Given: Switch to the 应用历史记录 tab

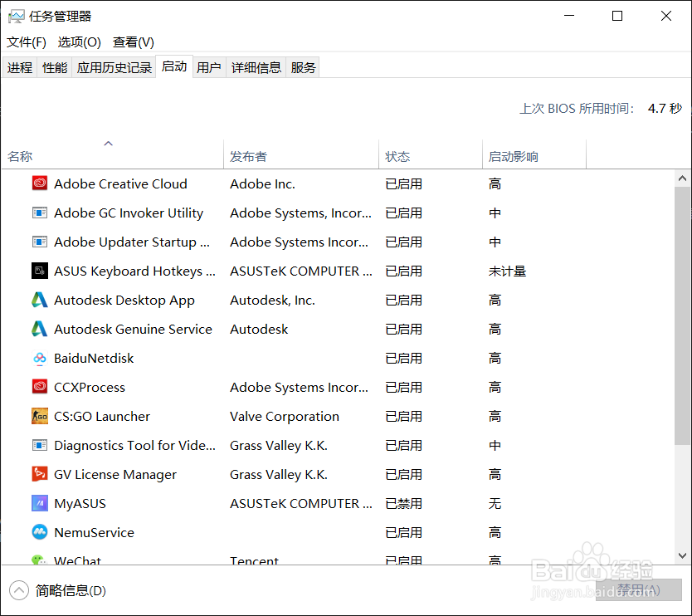Looking at the screenshot, I should point(115,67).
